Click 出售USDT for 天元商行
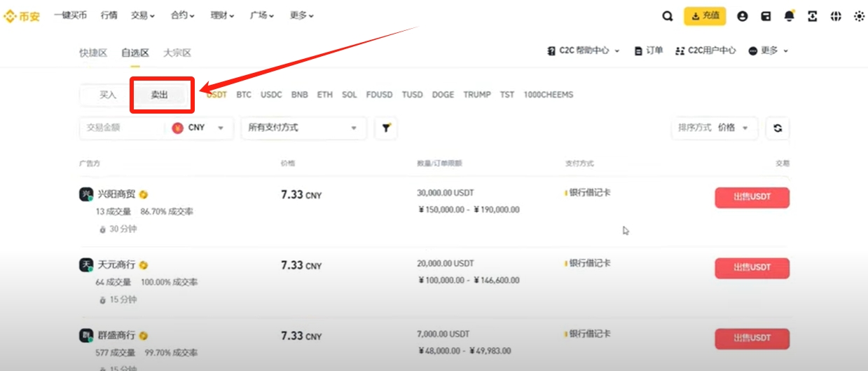This screenshot has width=868, height=371. pyautogui.click(x=752, y=268)
